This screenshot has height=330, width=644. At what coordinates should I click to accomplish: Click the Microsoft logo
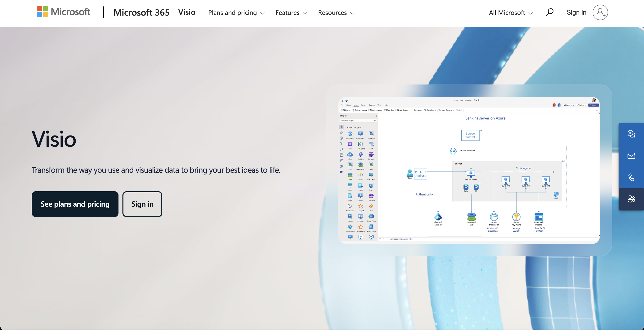pos(63,12)
